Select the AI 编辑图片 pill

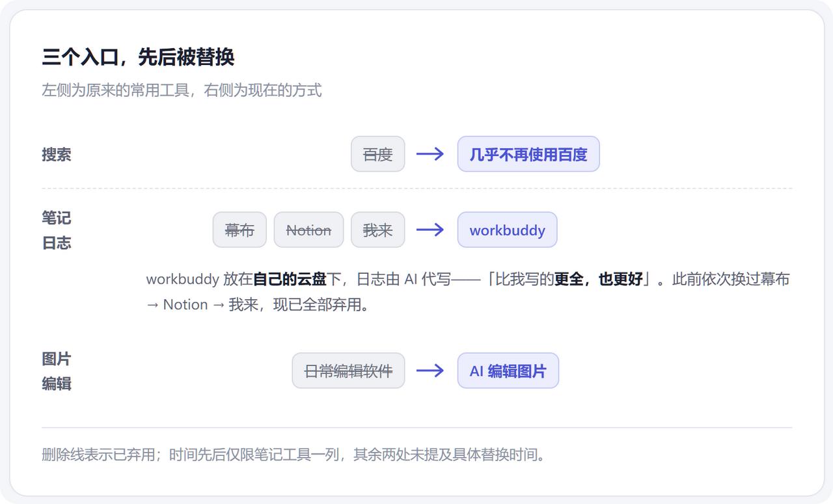(508, 371)
